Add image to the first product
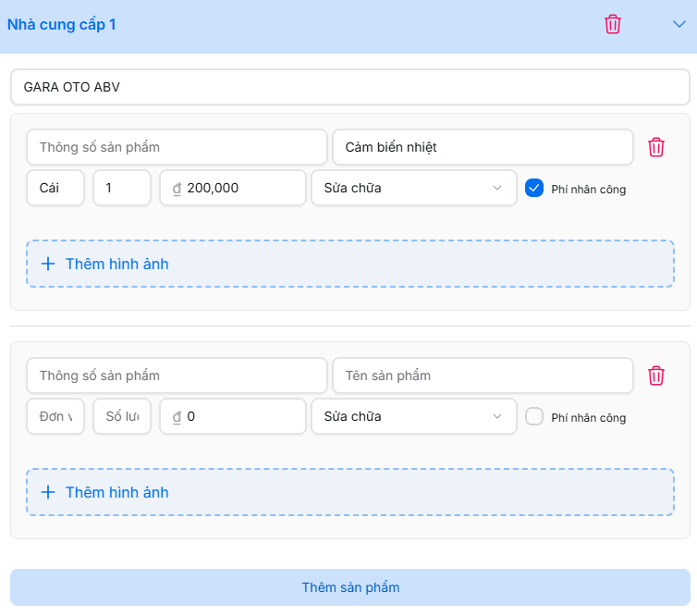 [x=349, y=265]
